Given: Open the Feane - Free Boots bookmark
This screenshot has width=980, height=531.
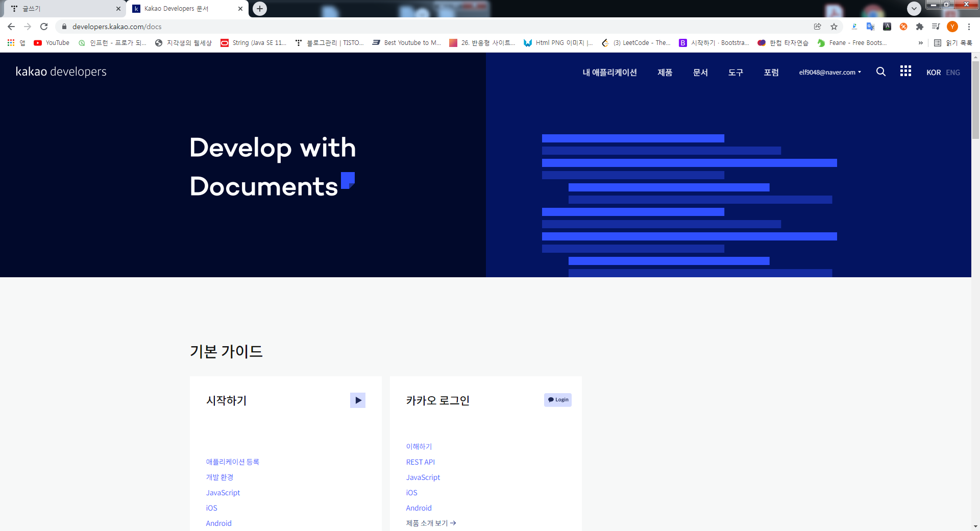Looking at the screenshot, I should click(852, 43).
